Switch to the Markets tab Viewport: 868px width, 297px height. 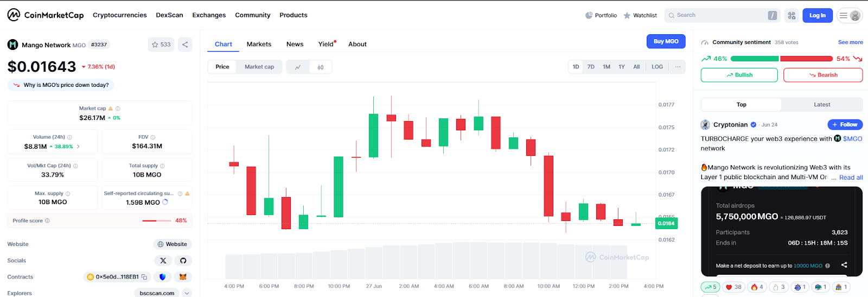click(259, 44)
